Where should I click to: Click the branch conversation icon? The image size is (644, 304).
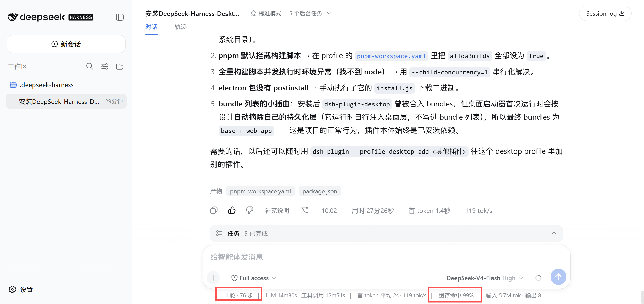(x=305, y=210)
